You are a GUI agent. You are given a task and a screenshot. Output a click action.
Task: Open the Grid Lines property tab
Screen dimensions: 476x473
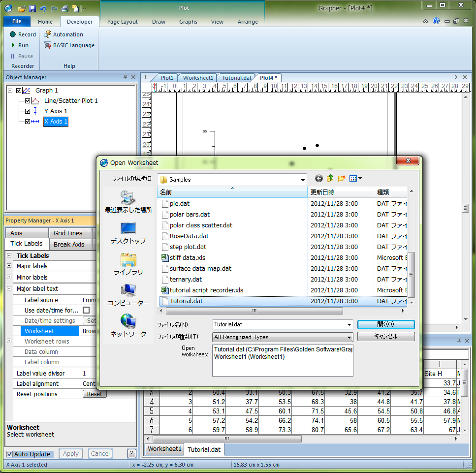coord(70,233)
